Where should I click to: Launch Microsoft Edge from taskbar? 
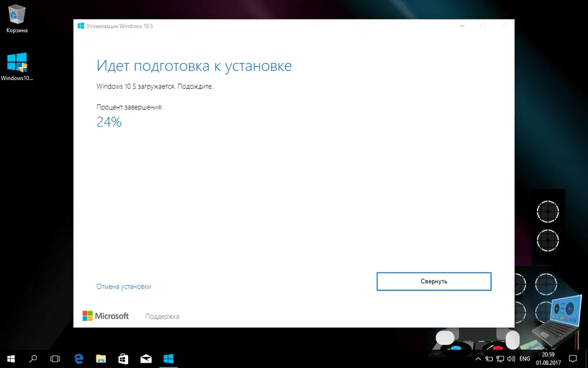click(78, 359)
